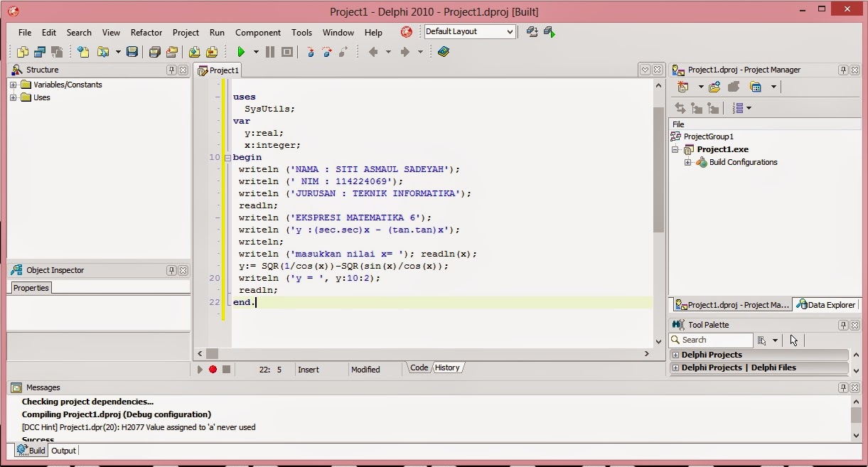Collapse the Project1.exe tree node
This screenshot has width=868, height=467.
click(x=675, y=150)
